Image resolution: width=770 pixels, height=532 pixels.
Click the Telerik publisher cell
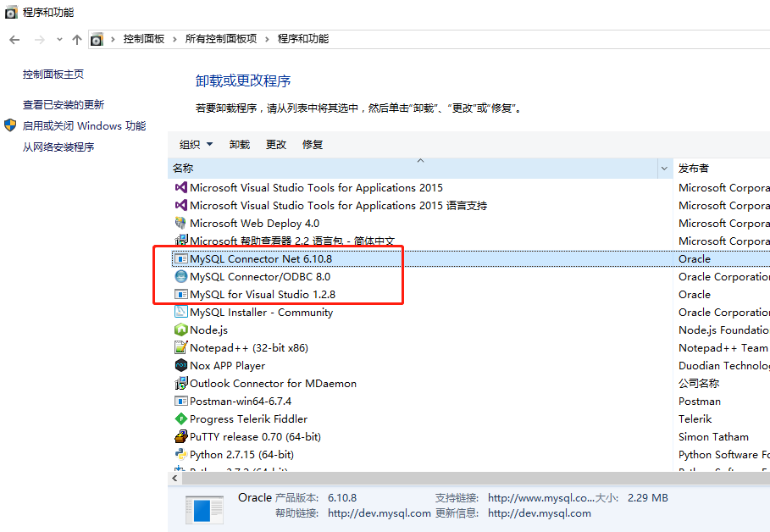pyautogui.click(x=695, y=419)
